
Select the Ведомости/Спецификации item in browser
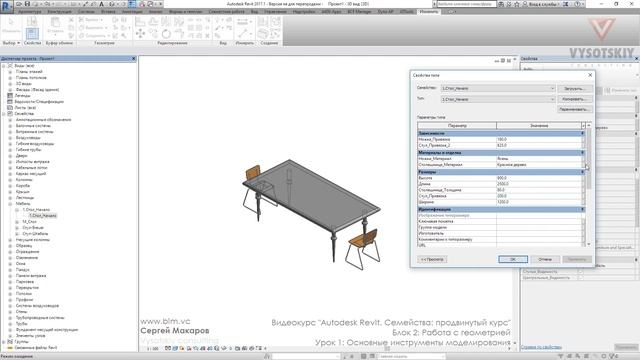[39, 102]
